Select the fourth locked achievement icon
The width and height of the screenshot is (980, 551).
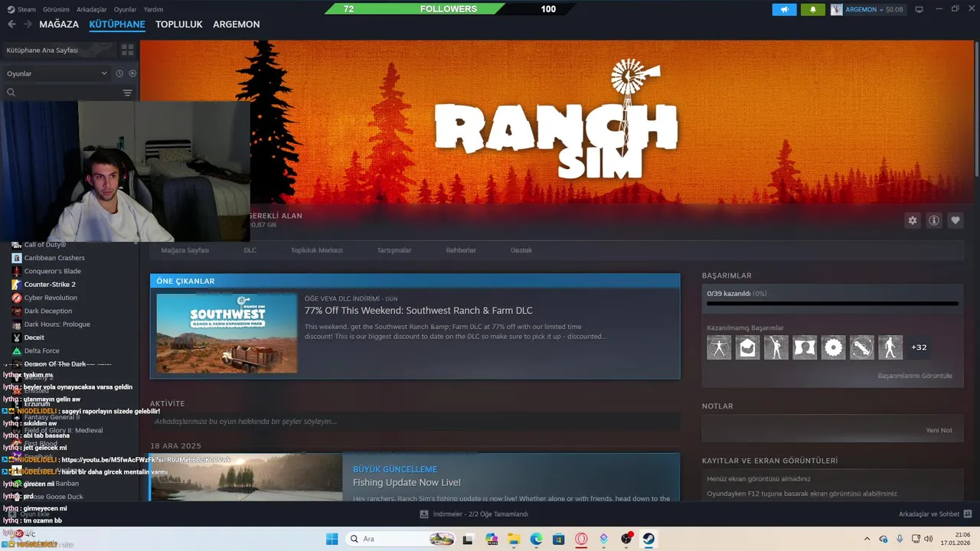click(805, 347)
